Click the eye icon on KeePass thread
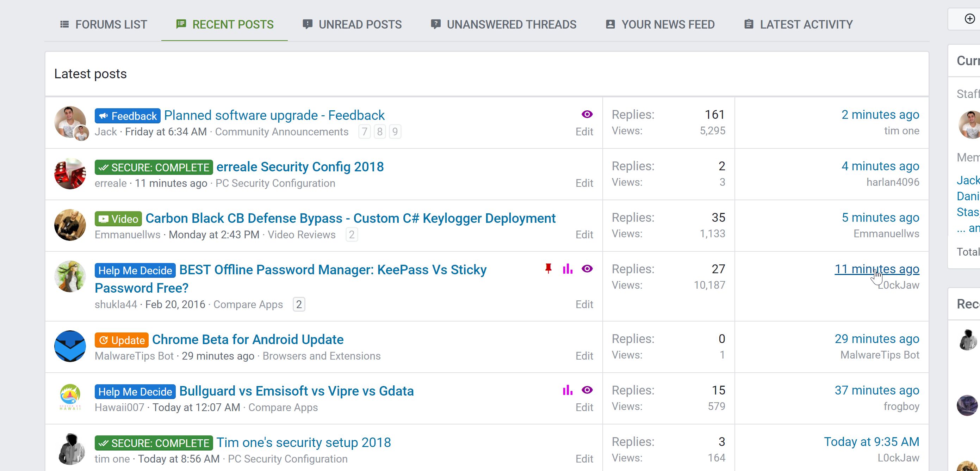The image size is (980, 471). coord(587,269)
